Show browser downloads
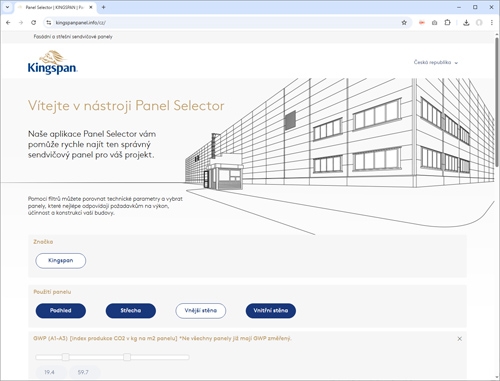The image size is (500, 381). point(466,23)
